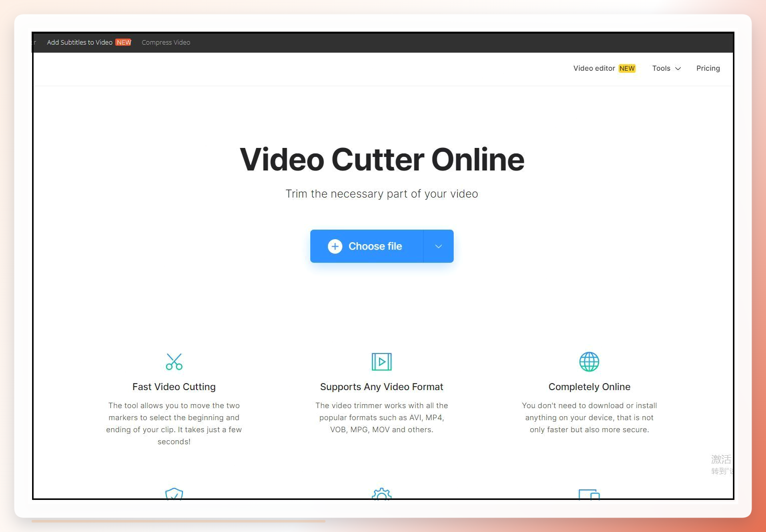Go to the Pricing page
The image size is (766, 532).
tap(708, 68)
